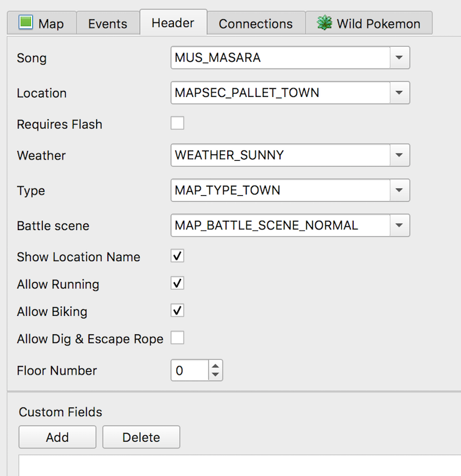461x476 pixels.
Task: Click inside the Floor Number field
Action: pyautogui.click(x=190, y=371)
